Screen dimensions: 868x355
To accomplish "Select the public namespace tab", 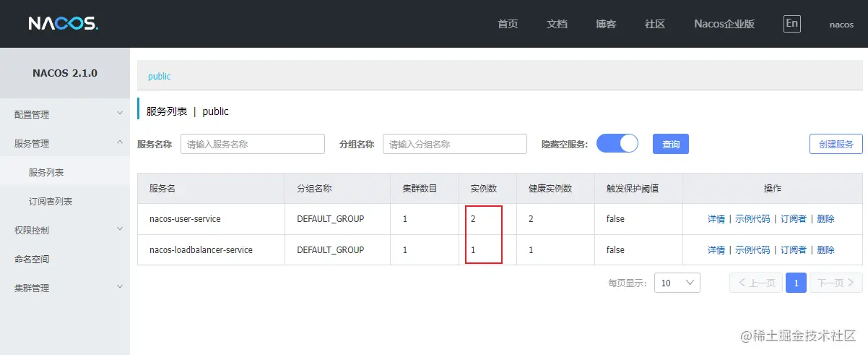I will (160, 76).
